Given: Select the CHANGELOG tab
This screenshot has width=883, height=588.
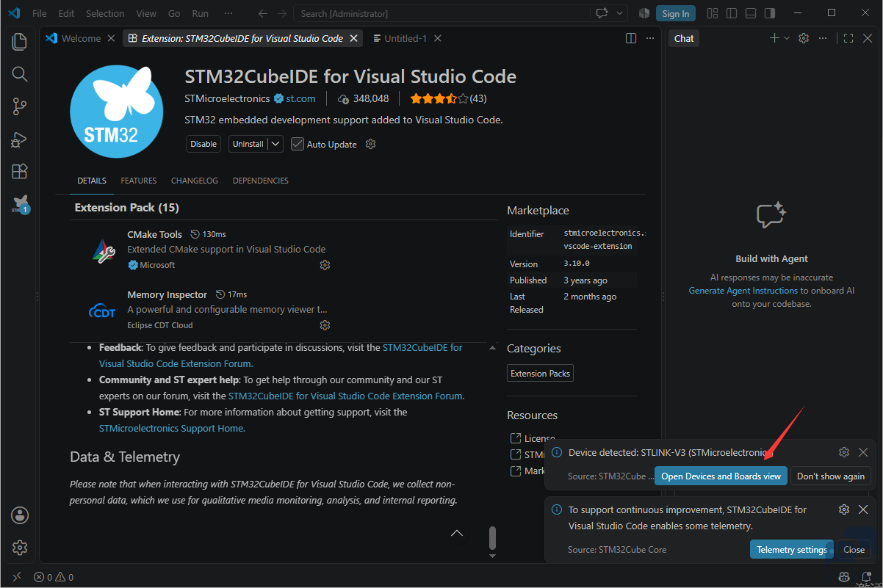Looking at the screenshot, I should pos(195,181).
